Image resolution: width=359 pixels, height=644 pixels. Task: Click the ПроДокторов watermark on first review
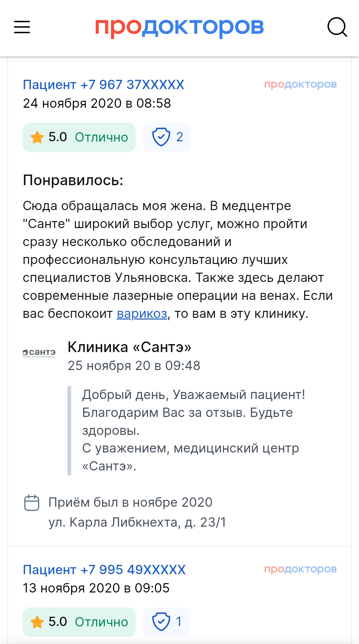300,84
